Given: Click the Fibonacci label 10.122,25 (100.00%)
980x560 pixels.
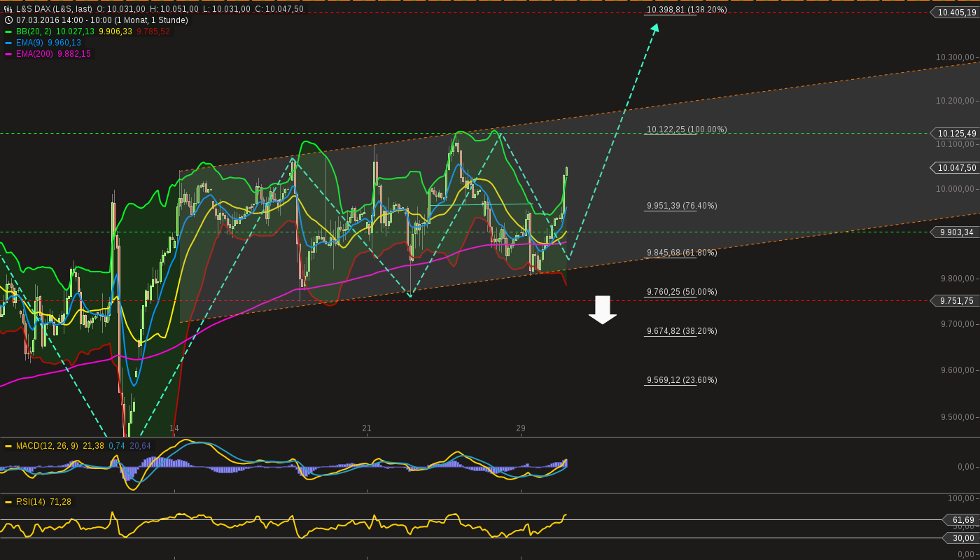Looking at the screenshot, I should point(687,129).
